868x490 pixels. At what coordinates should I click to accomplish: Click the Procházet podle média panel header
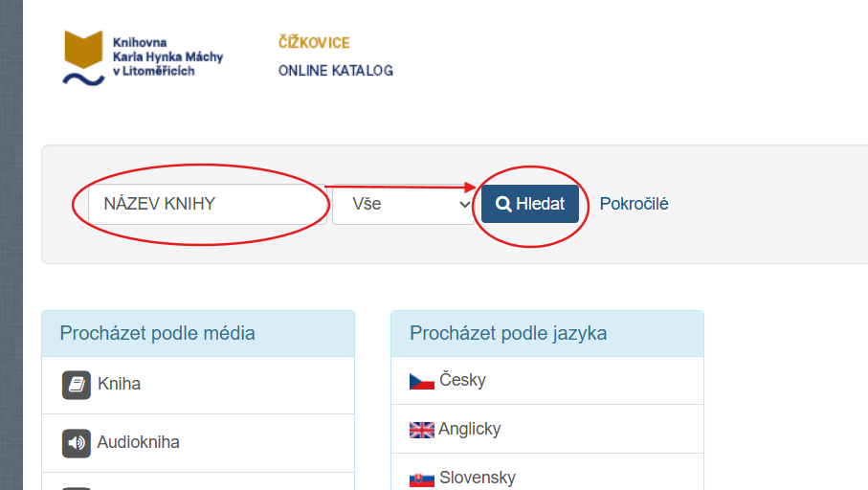tap(158, 333)
